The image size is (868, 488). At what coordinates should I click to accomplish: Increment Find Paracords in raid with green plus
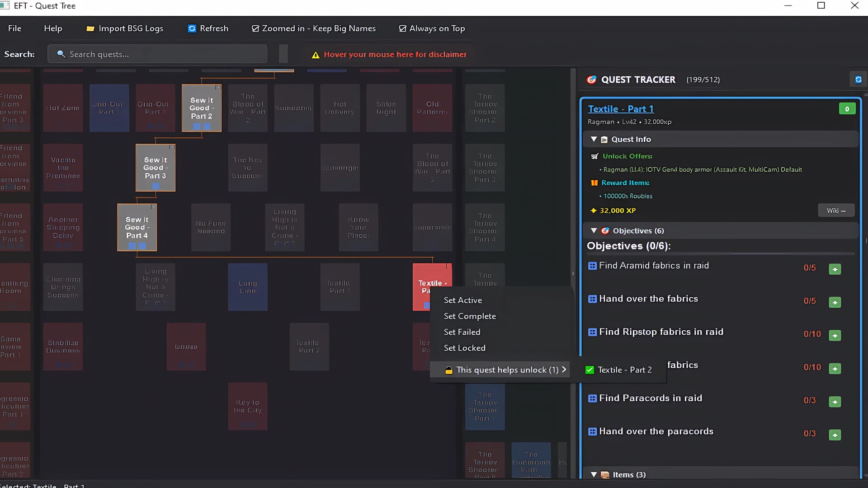(x=835, y=402)
